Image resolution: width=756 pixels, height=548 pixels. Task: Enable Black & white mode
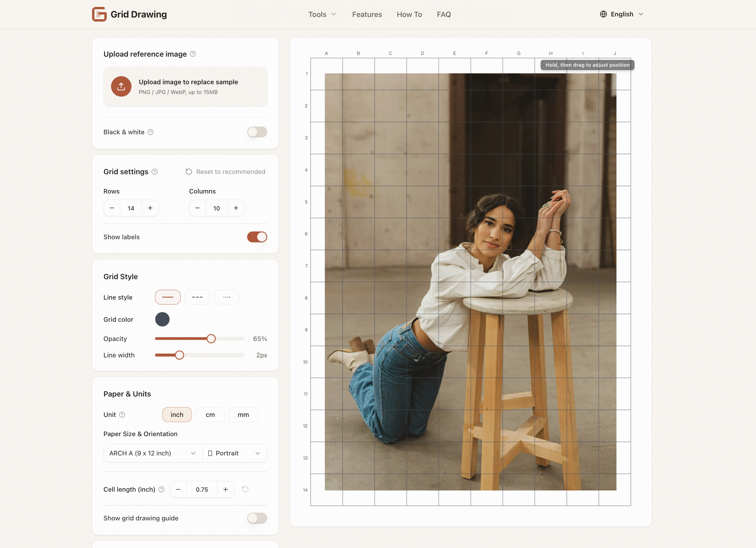(257, 132)
